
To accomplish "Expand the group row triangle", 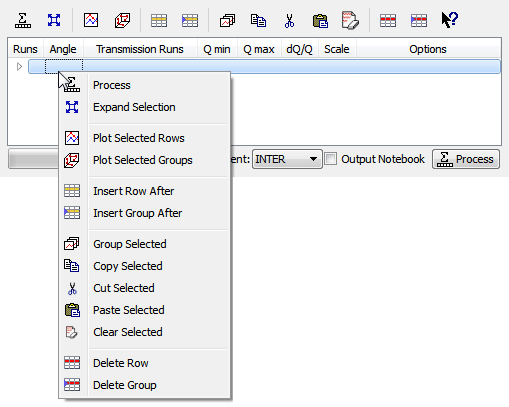I will tap(19, 67).
